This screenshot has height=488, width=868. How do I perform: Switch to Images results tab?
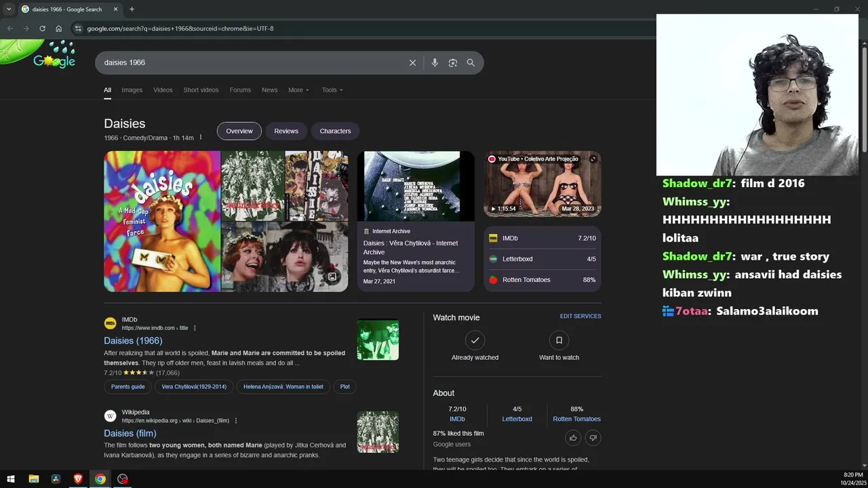point(132,90)
